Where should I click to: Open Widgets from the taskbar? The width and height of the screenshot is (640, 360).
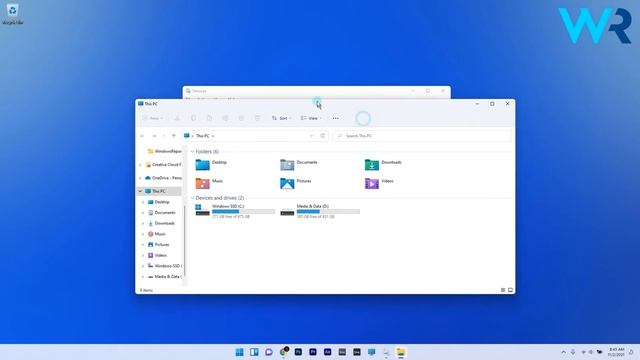tap(254, 352)
